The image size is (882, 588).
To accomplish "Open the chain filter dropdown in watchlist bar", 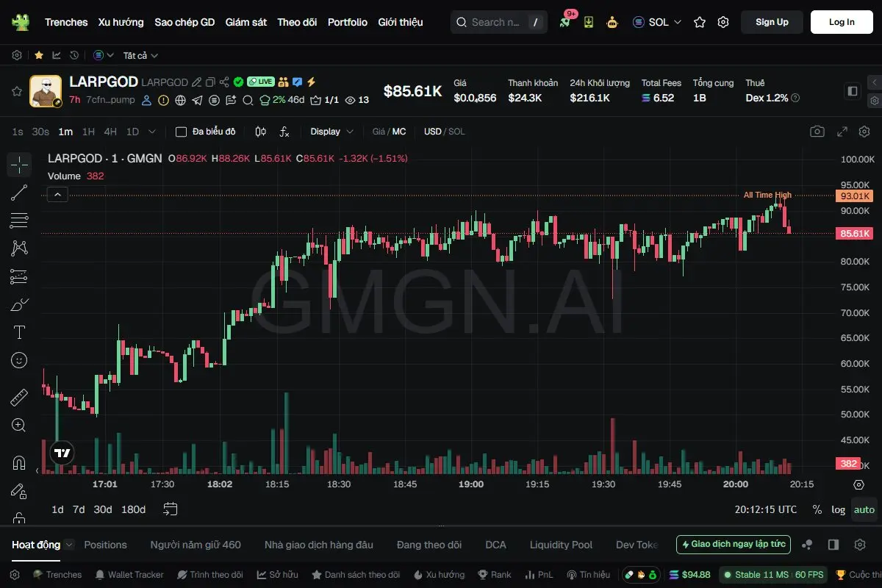I will click(x=104, y=55).
